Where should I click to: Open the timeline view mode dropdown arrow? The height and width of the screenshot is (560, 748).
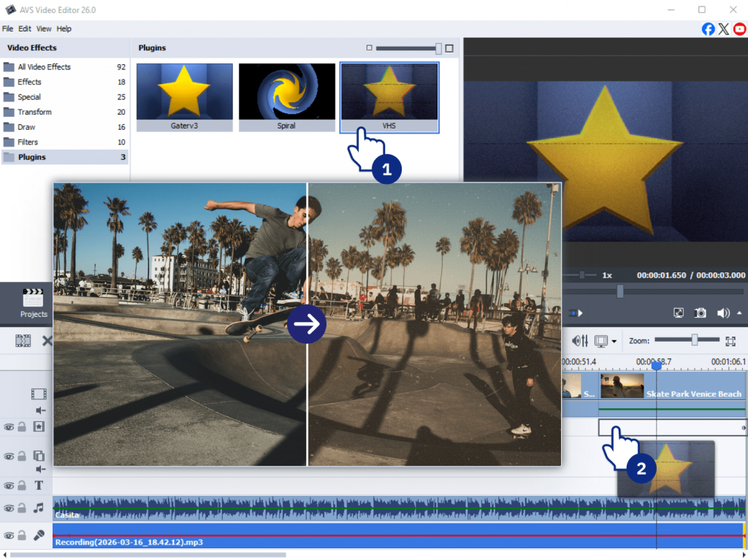point(614,342)
